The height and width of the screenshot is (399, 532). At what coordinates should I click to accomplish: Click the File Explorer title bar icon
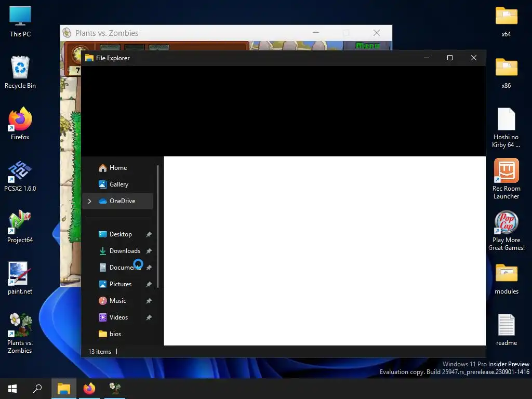click(x=89, y=58)
